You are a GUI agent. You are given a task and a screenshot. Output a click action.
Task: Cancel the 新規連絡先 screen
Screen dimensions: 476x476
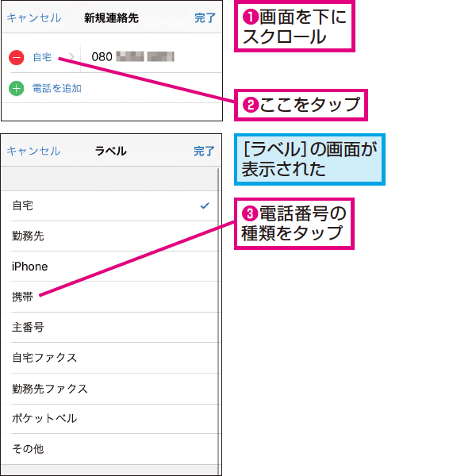coord(34,18)
